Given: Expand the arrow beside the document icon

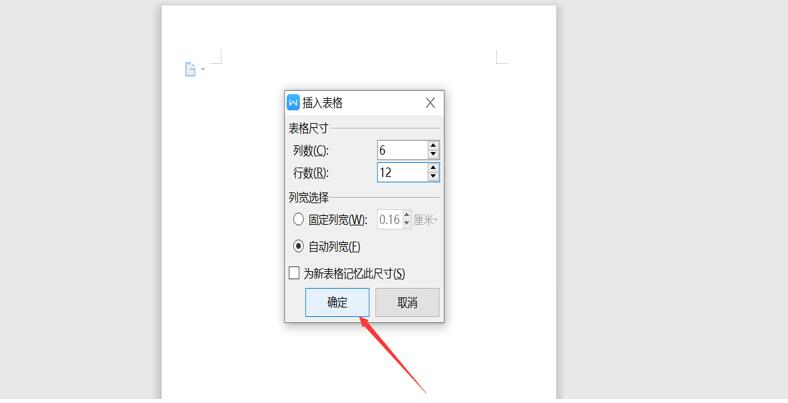Looking at the screenshot, I should click(203, 69).
